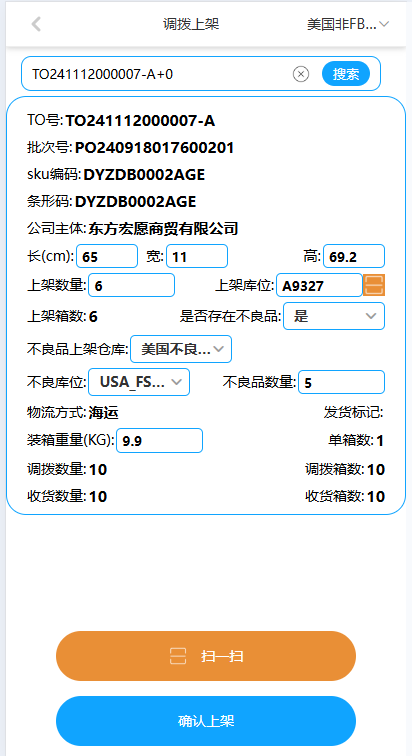Click the 收货箱数 value 10
Screen dimensions: 412x756
[376, 496]
